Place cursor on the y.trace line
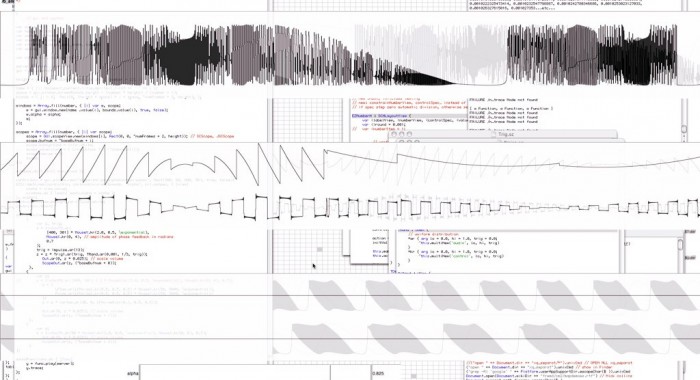 coord(35,368)
